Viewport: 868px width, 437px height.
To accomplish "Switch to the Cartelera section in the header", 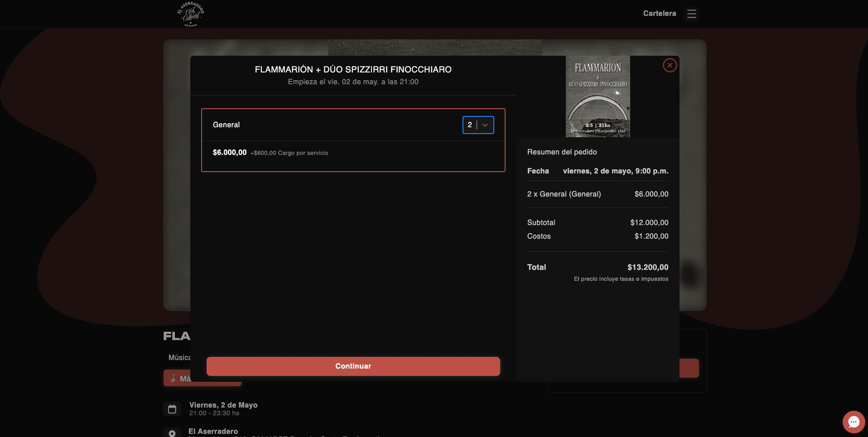I will tap(659, 14).
